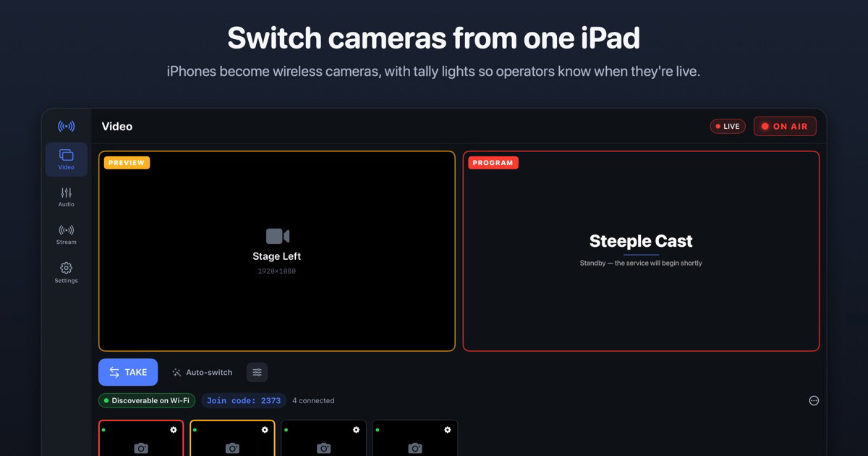Click the 1920×1080 resolution text
The image size is (868, 456).
[x=277, y=271]
